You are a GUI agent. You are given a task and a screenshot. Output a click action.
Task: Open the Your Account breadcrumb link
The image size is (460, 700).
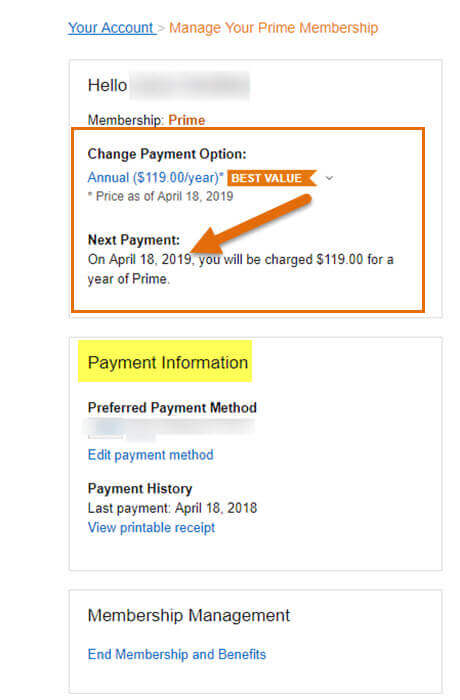click(x=112, y=28)
